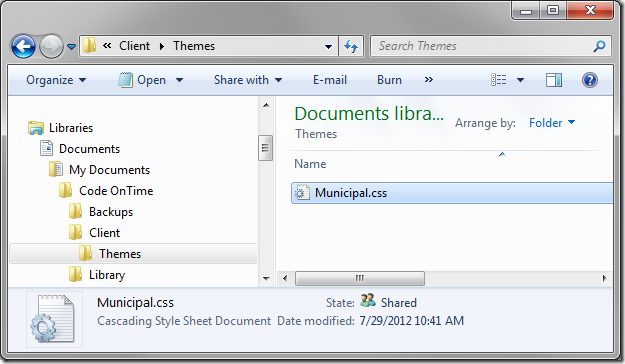625x364 pixels.
Task: Select the Library folder in tree
Action: click(x=107, y=275)
